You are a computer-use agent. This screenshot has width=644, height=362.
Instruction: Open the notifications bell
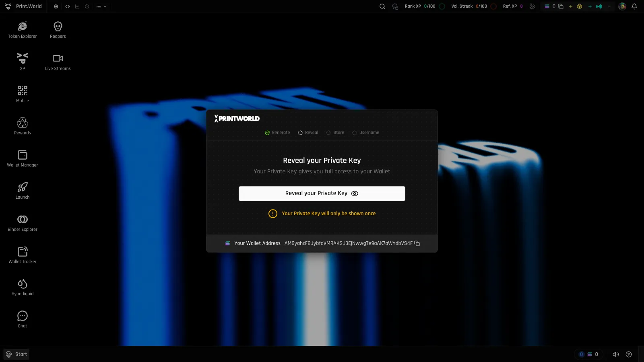[634, 6]
